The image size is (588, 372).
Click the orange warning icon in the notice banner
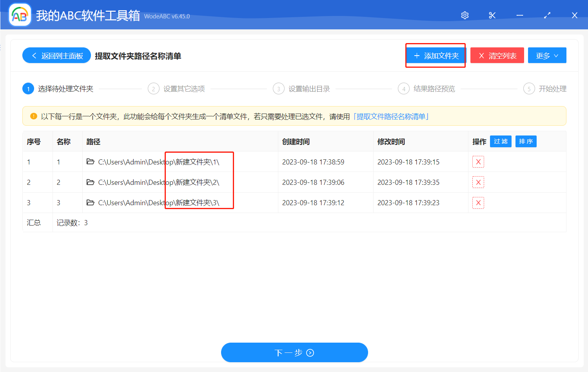click(33, 116)
